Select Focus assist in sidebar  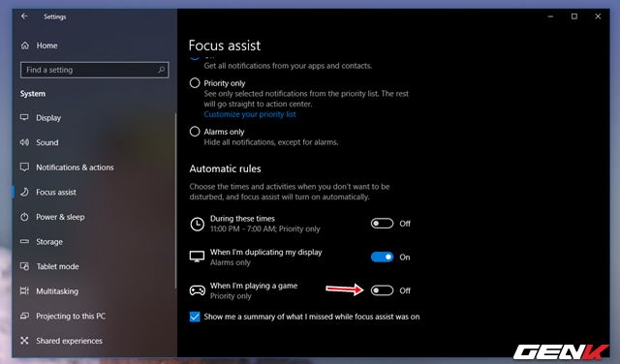[56, 192]
